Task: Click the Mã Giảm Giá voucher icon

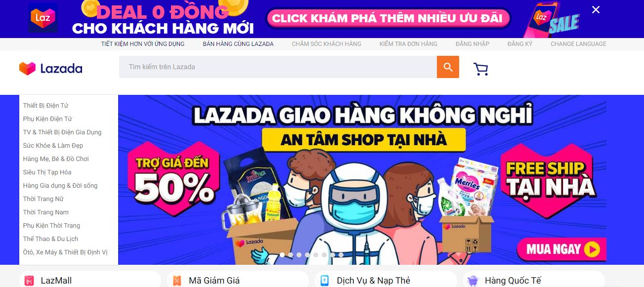Action: coord(177,281)
